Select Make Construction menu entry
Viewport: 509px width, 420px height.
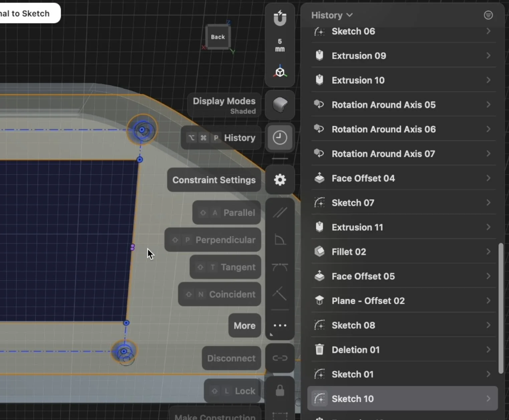click(215, 416)
